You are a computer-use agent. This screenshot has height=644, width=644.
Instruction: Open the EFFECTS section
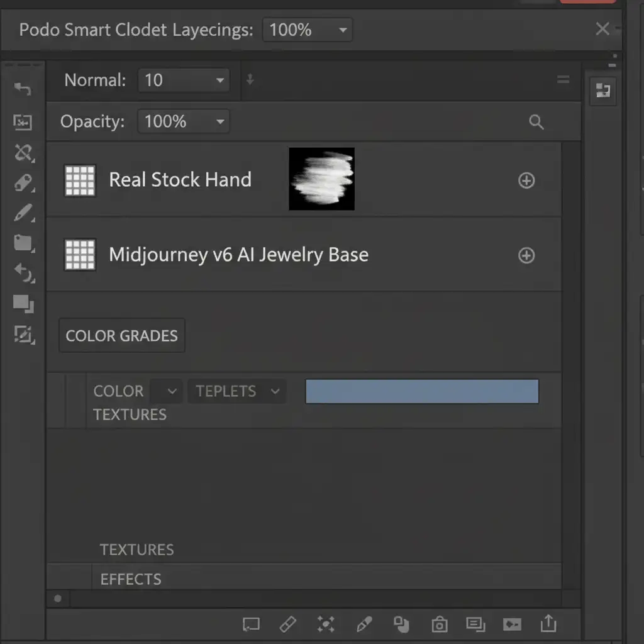point(131,579)
